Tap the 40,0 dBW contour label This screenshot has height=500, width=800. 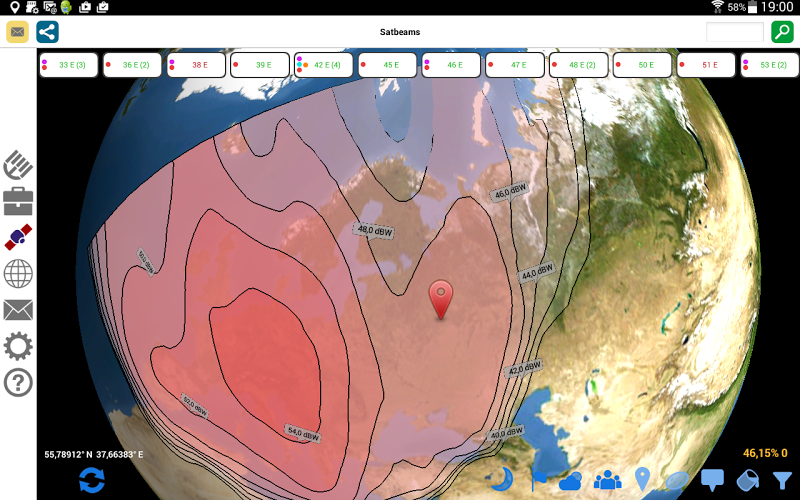coord(506,434)
